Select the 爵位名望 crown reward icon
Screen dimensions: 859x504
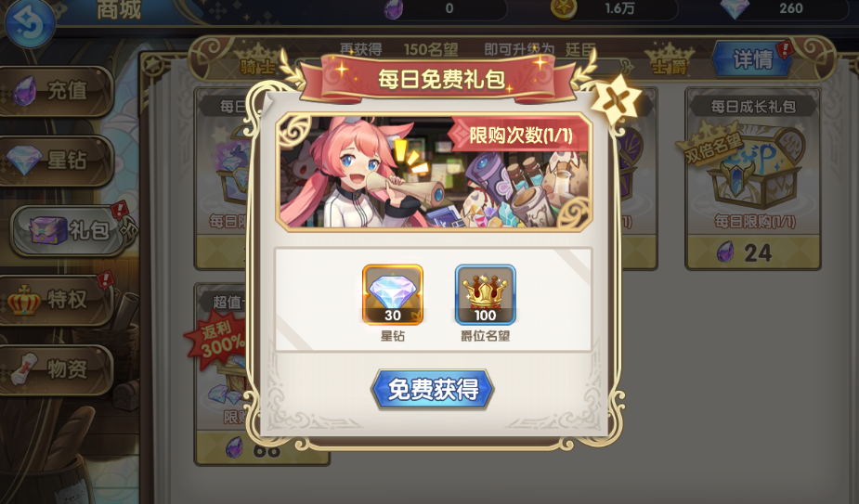point(485,295)
